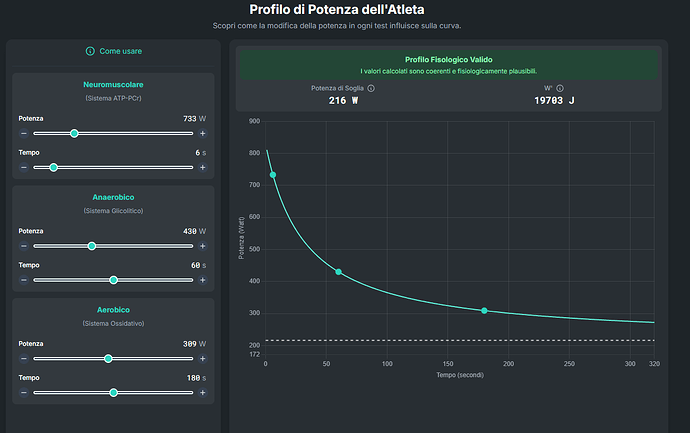The image size is (690, 433).
Task: Click the 180-second data point on curve
Action: point(484,311)
